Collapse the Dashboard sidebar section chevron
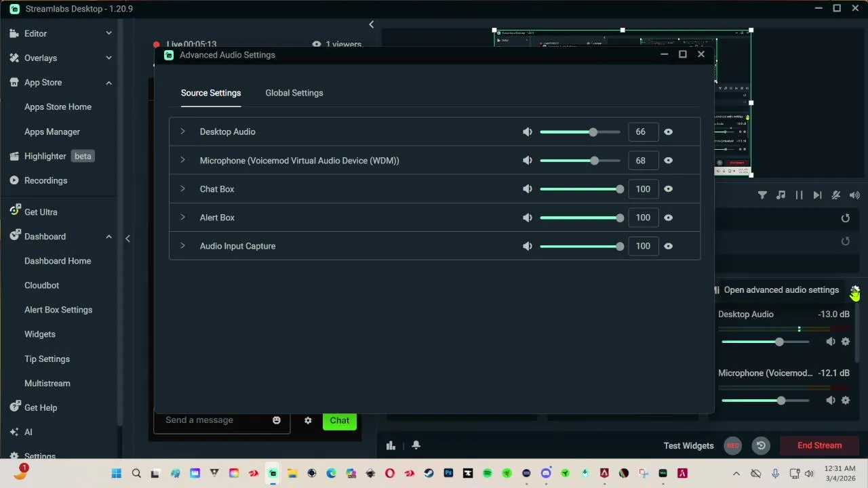 108,237
